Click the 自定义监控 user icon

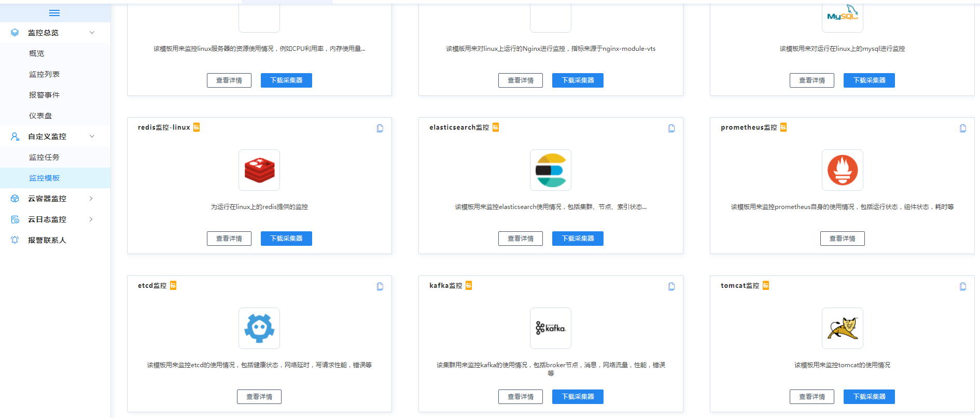[x=15, y=136]
